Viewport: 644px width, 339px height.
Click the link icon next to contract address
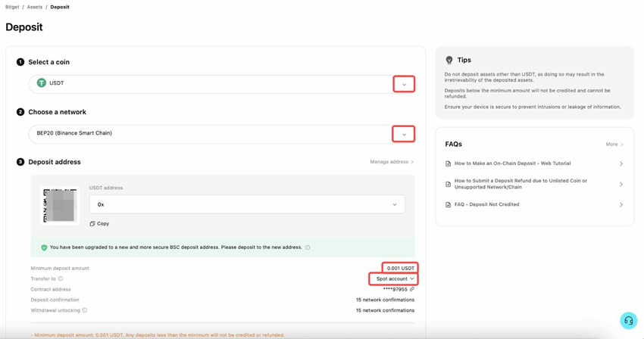[x=412, y=289]
